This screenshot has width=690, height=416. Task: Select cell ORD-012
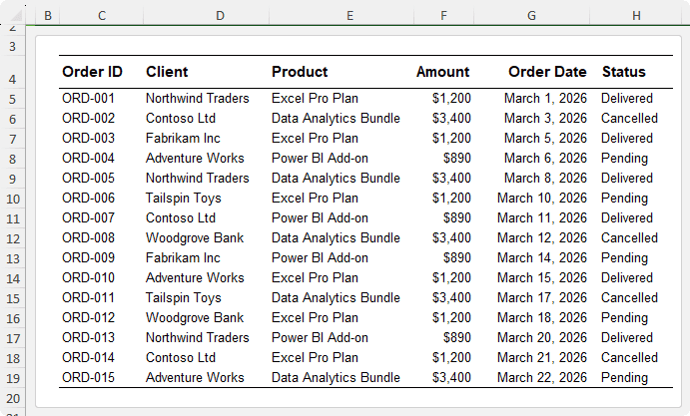click(88, 317)
